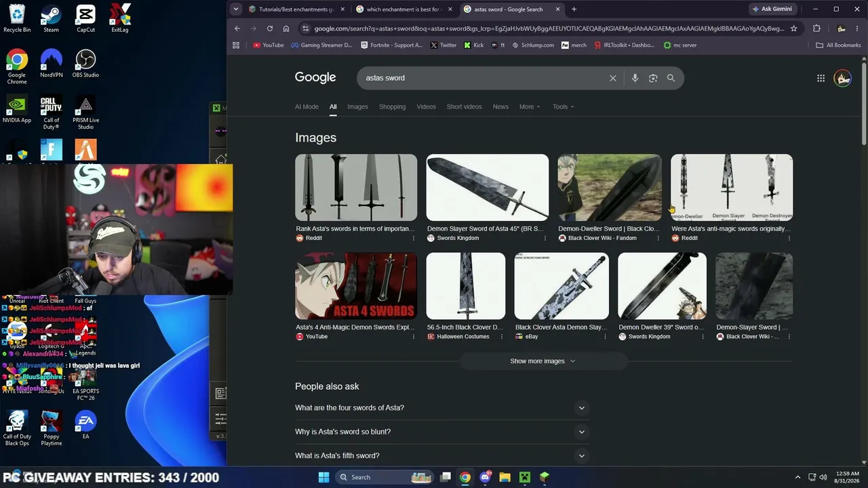Open Task View on the taskbar
Image resolution: width=868 pixels, height=488 pixels.
(446, 477)
